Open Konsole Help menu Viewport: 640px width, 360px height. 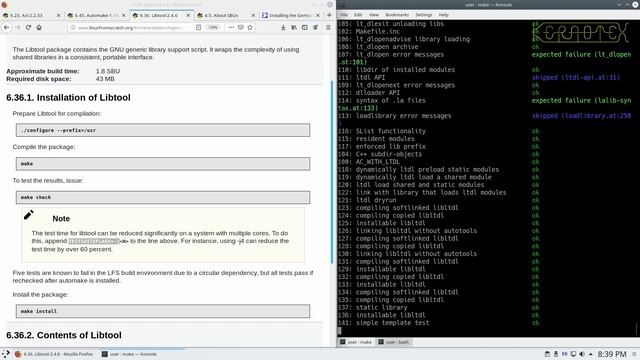click(x=444, y=15)
